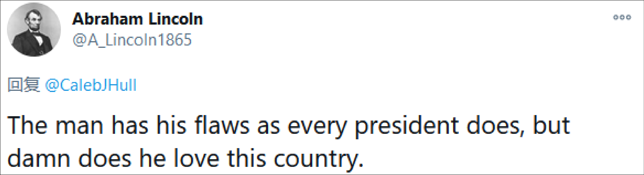View the black-and-white Lincoln portrait photo
The height and width of the screenshot is (175, 644).
tap(34, 30)
